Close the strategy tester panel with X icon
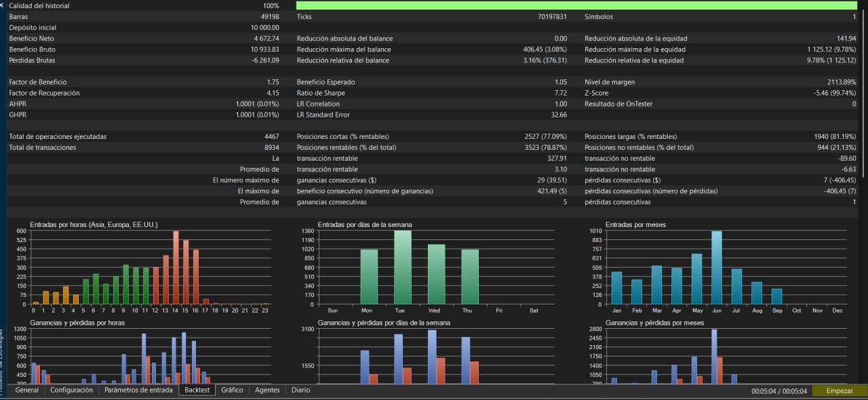The width and height of the screenshot is (868, 400). (3, 5)
